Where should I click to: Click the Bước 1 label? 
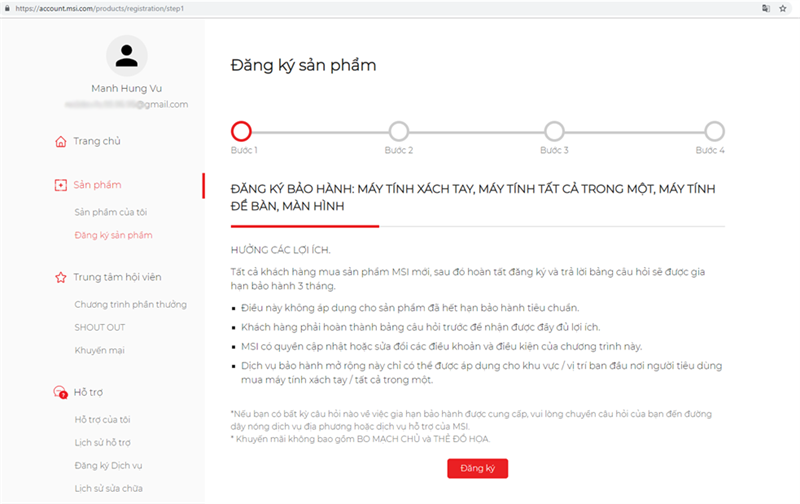click(244, 150)
